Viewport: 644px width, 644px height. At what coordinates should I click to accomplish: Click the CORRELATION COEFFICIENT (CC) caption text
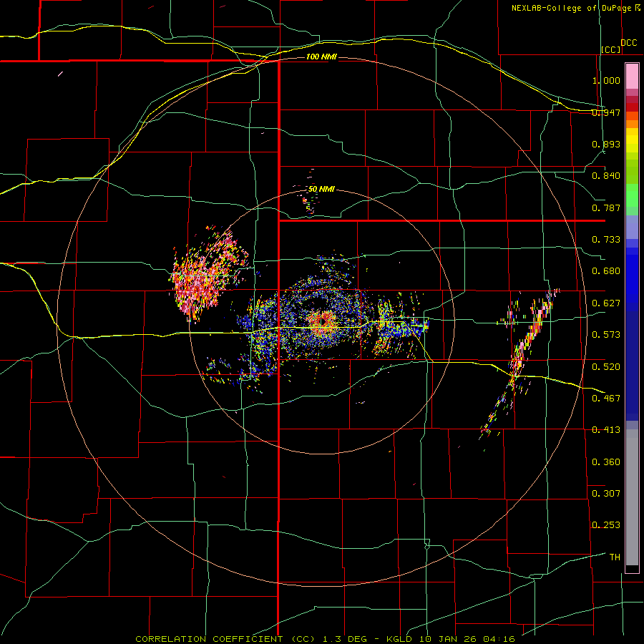click(225, 639)
